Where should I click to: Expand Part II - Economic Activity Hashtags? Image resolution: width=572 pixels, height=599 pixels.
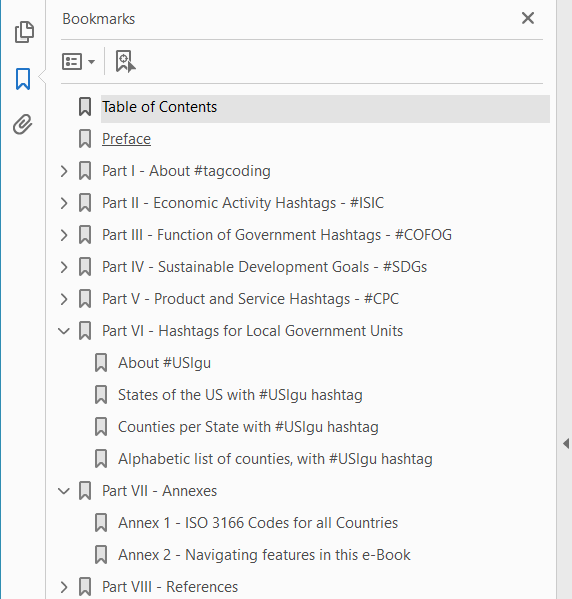(64, 203)
